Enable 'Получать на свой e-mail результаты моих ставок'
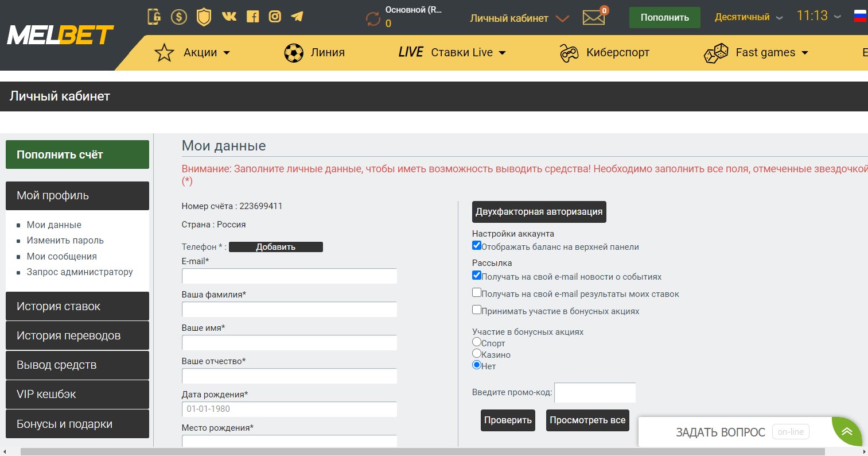The height and width of the screenshot is (456, 868). click(x=477, y=293)
